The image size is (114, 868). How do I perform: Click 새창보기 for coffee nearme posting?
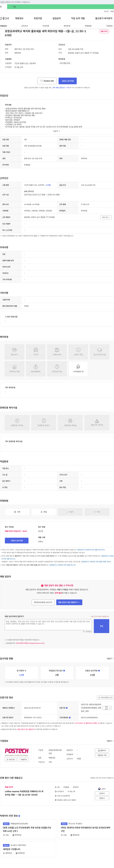point(102,798)
